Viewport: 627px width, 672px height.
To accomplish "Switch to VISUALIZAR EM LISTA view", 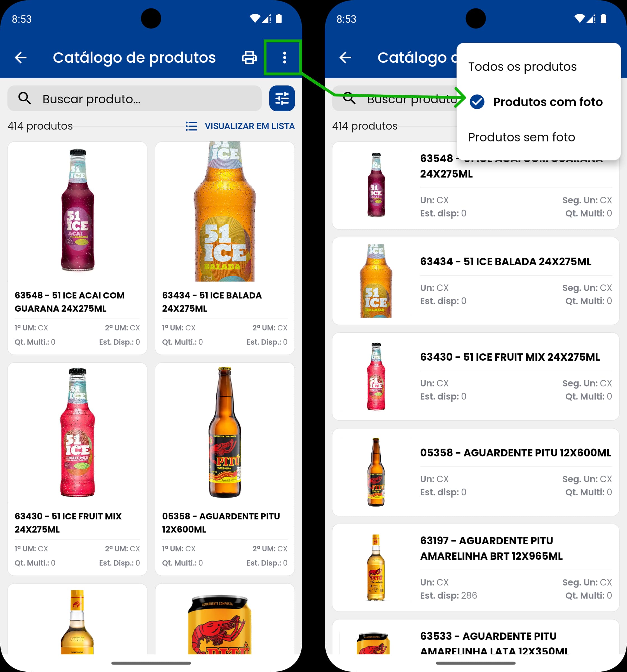I will pos(249,126).
